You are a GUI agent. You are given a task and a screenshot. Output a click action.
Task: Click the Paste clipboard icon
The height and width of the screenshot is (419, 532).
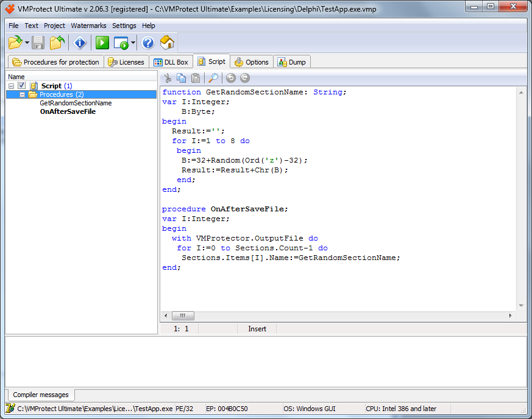pos(196,79)
